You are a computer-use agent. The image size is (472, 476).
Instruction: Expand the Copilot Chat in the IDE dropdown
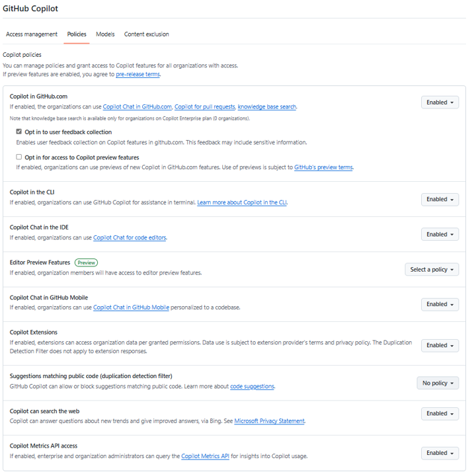[440, 234]
